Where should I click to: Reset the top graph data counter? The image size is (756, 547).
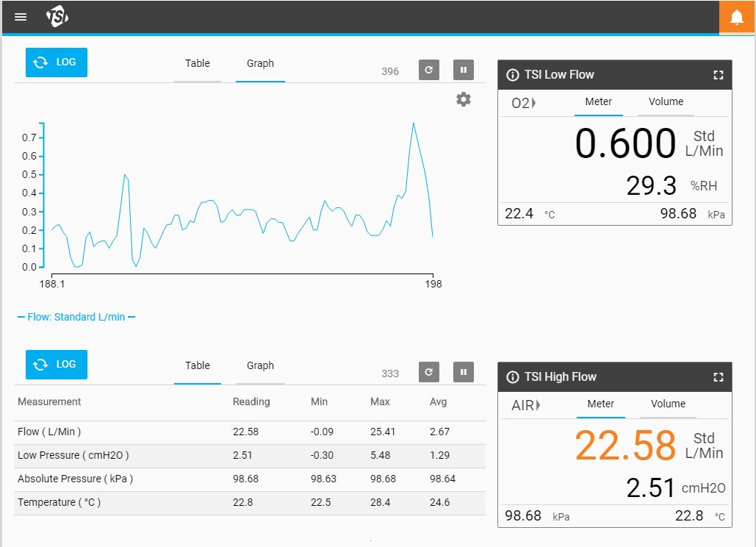point(429,71)
